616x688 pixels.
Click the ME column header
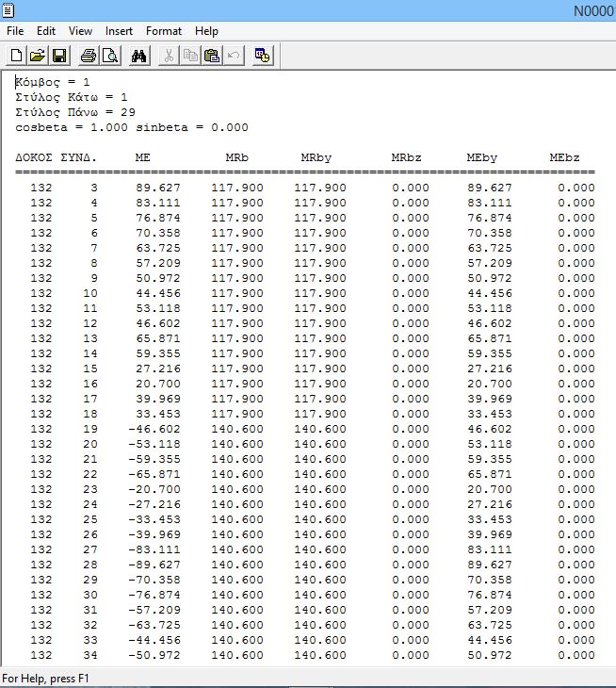(142, 157)
